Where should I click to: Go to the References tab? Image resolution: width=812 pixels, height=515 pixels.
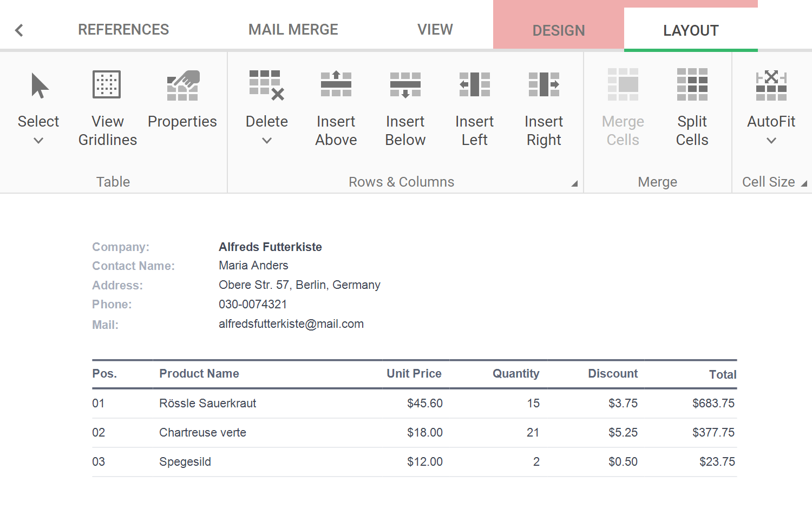coord(123,30)
